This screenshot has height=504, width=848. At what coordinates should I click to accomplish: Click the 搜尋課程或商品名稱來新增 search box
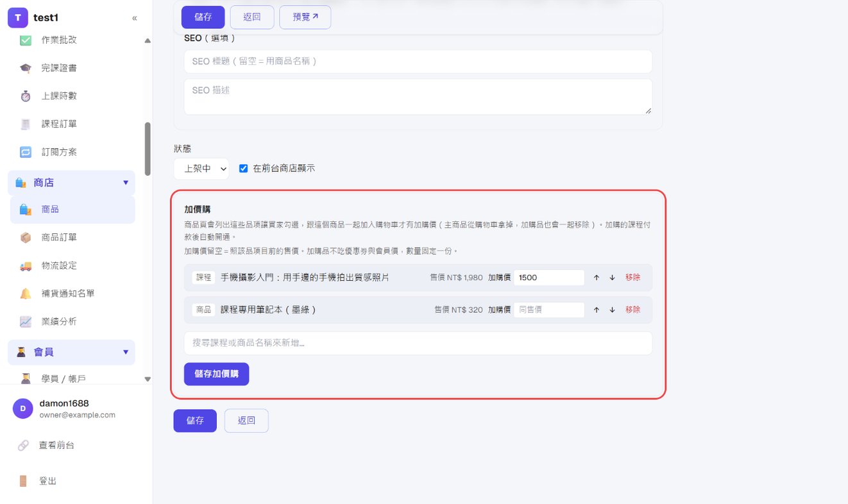pyautogui.click(x=418, y=343)
